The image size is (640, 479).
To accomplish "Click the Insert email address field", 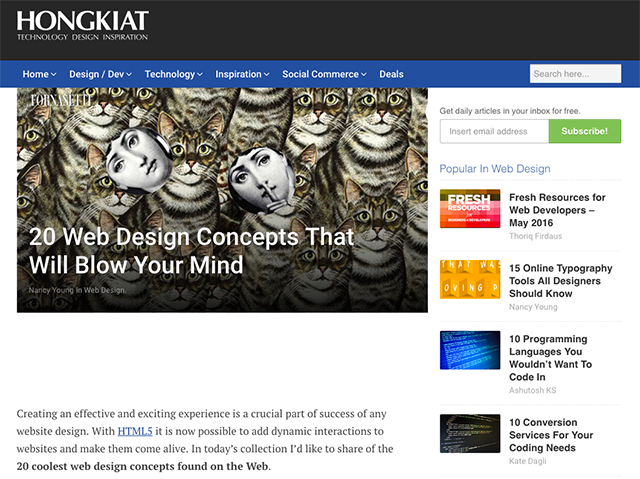I will pyautogui.click(x=494, y=131).
